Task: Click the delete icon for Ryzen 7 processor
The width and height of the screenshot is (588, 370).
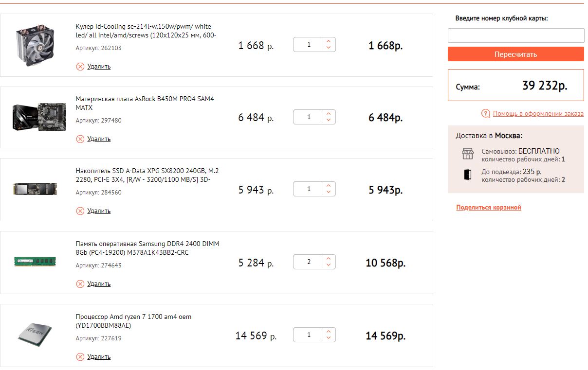Action: click(80, 357)
